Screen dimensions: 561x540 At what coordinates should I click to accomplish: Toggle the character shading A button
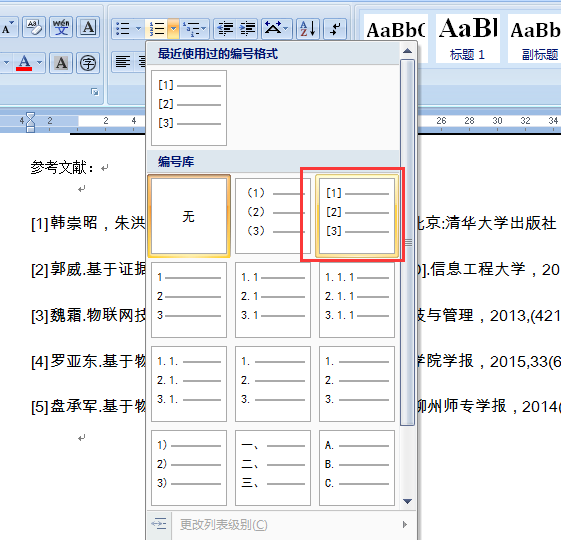pyautogui.click(x=61, y=63)
